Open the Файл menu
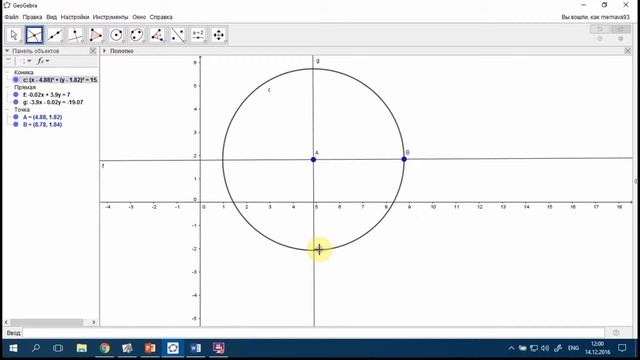Screen dimensions: 640x360 click(x=11, y=17)
